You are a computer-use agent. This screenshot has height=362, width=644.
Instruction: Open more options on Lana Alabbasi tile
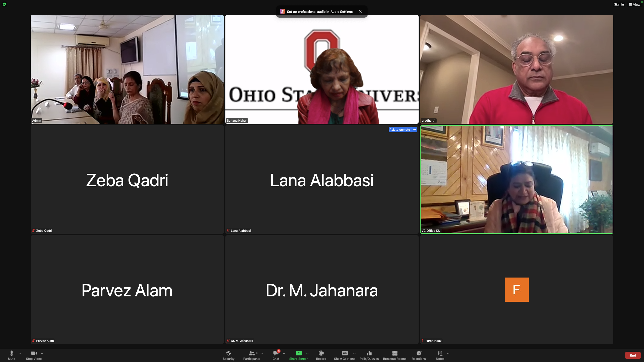tap(414, 129)
